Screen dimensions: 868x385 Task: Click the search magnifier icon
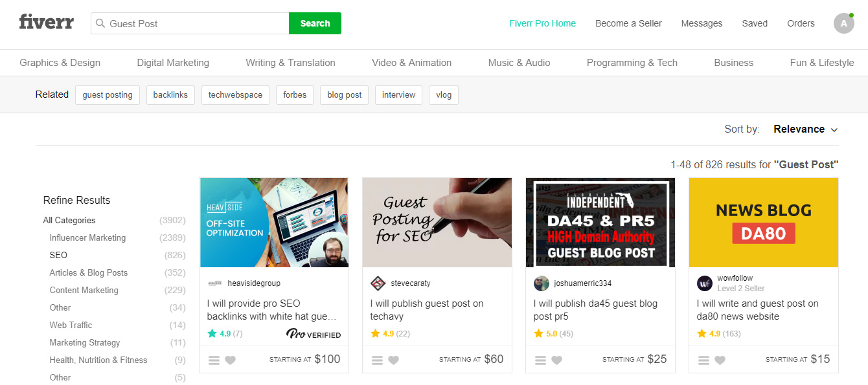click(100, 23)
